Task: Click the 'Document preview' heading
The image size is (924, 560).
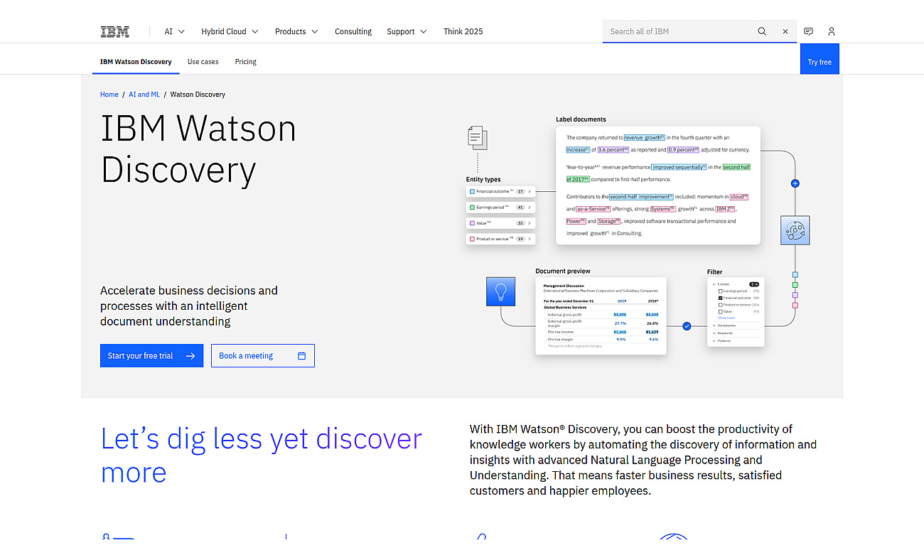Action: click(563, 271)
